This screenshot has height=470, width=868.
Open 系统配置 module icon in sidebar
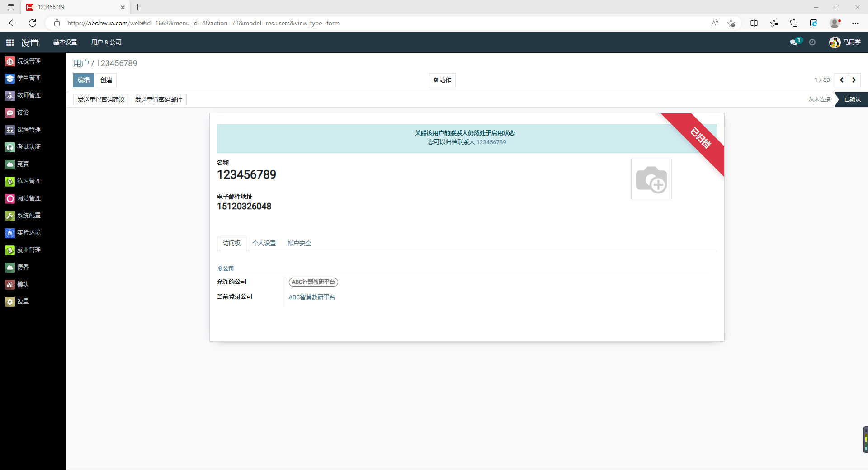click(x=10, y=216)
